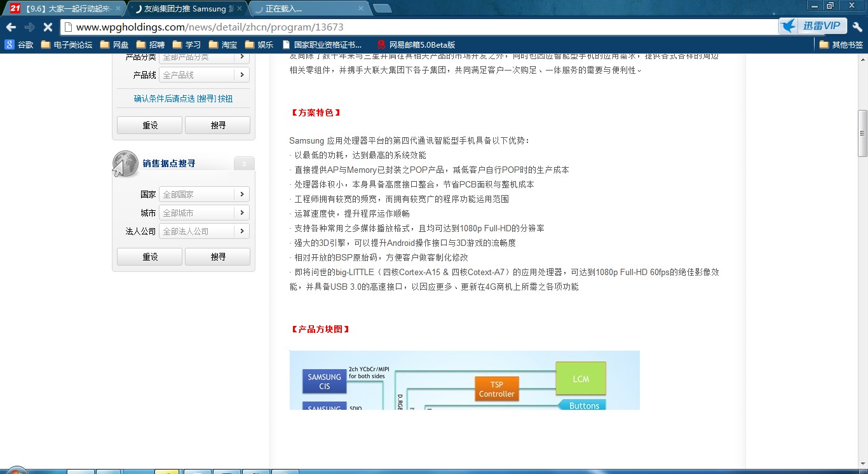Click the address bar URL field
The width and height of the screenshot is (868, 474).
click(419, 27)
